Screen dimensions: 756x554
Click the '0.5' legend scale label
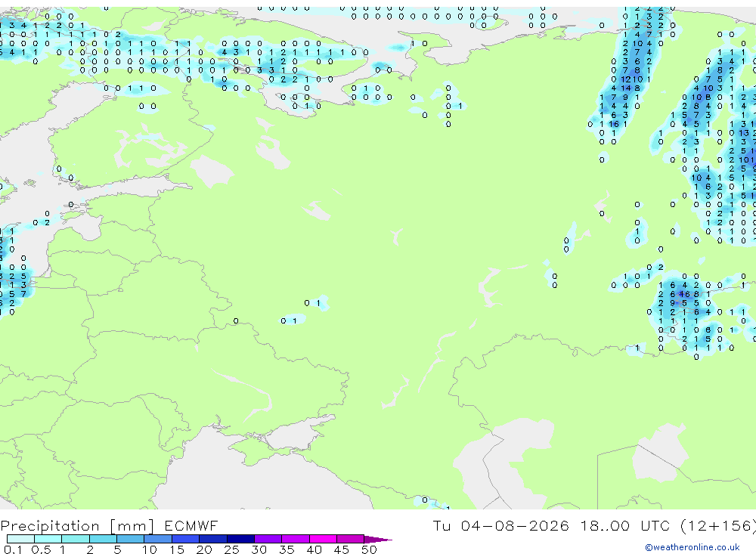(x=41, y=549)
